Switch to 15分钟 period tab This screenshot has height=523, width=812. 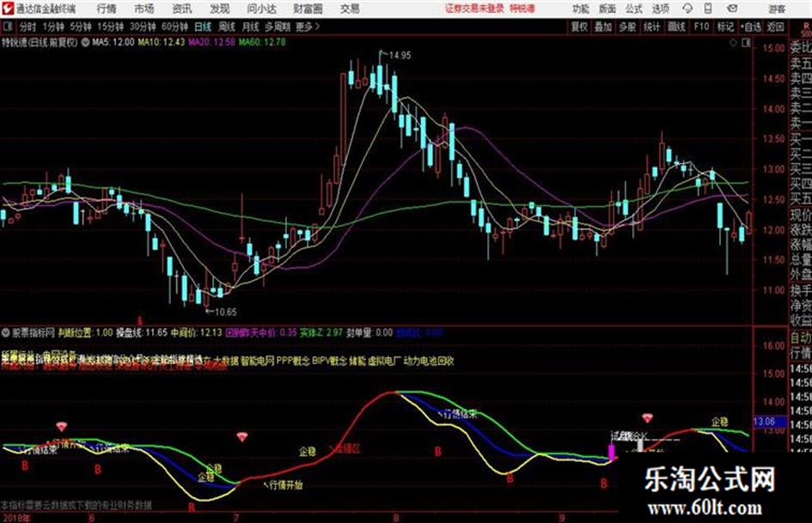tap(110, 27)
